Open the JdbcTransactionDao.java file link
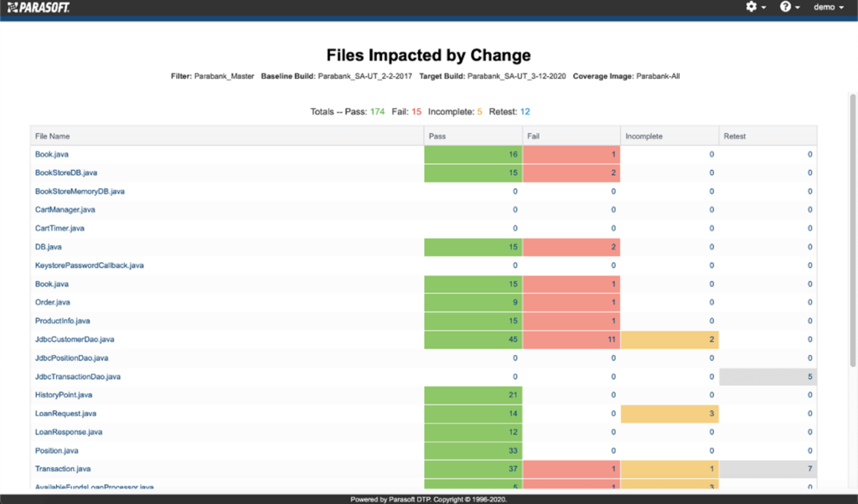858x504 pixels. pyautogui.click(x=78, y=376)
